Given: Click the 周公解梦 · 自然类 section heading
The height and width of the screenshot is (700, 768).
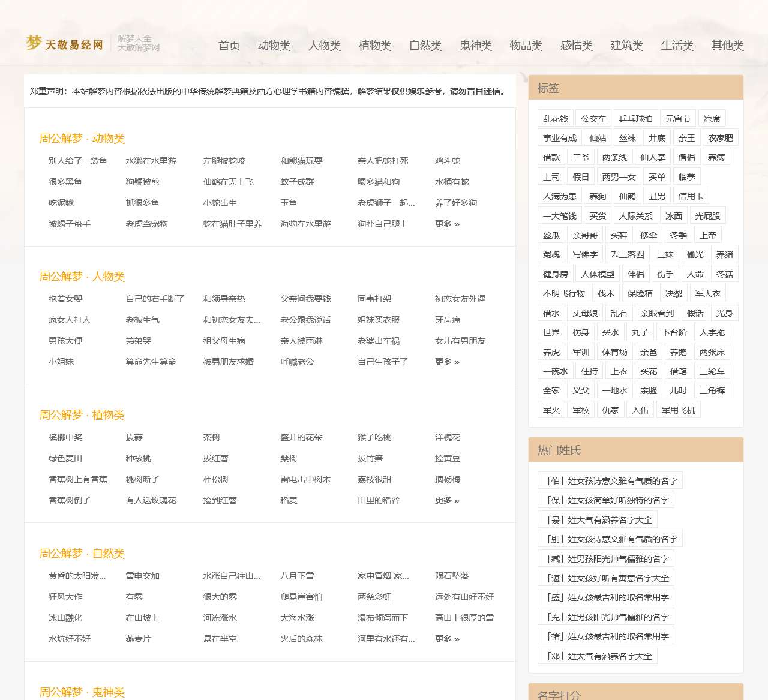Looking at the screenshot, I should coord(82,554).
